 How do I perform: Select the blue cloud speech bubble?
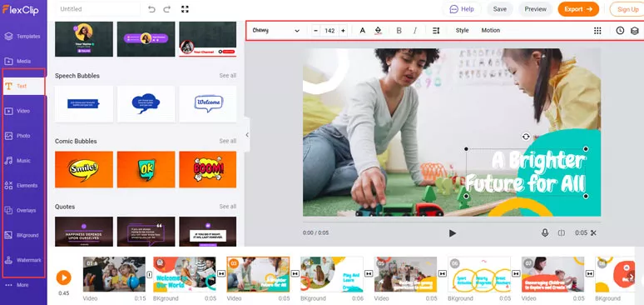tap(146, 103)
